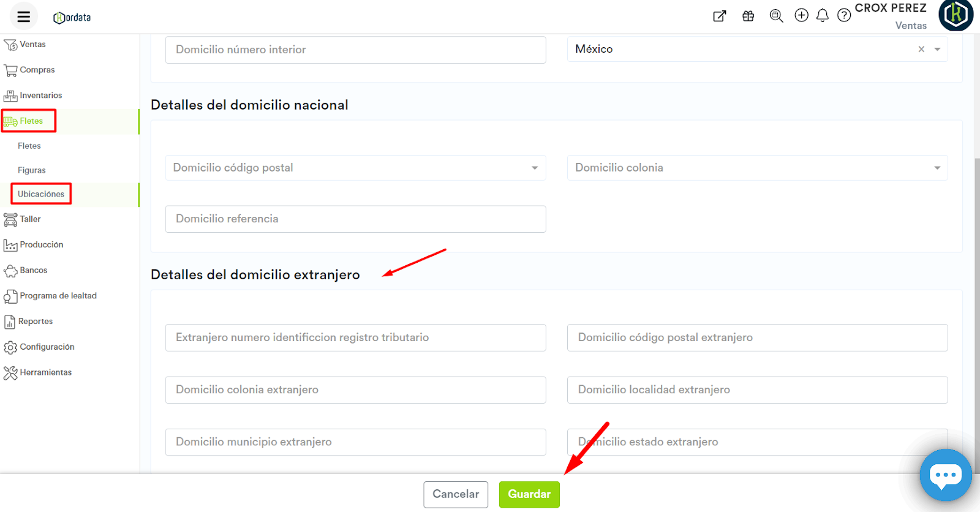The image size is (980, 512).
Task: Click the Cancelar button
Action: 456,494
